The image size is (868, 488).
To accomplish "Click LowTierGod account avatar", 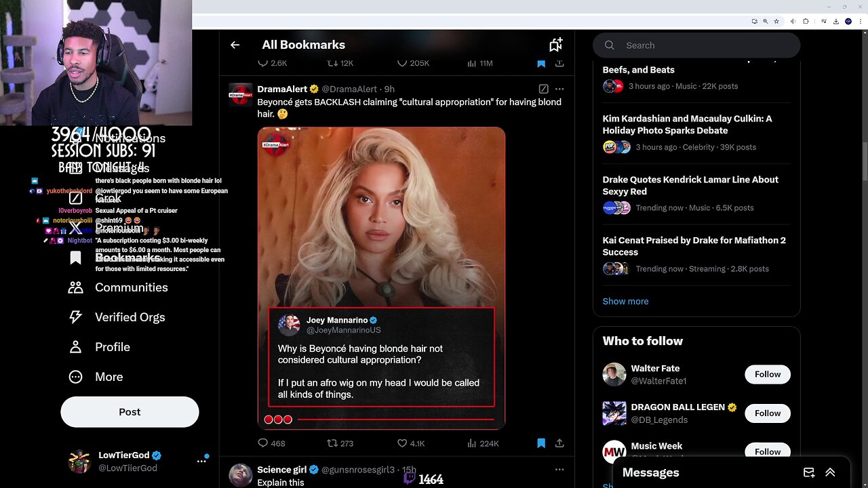I will pos(80,461).
